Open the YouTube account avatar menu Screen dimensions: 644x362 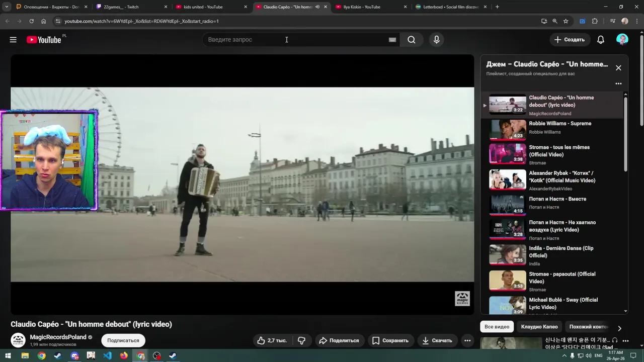pos(622,40)
